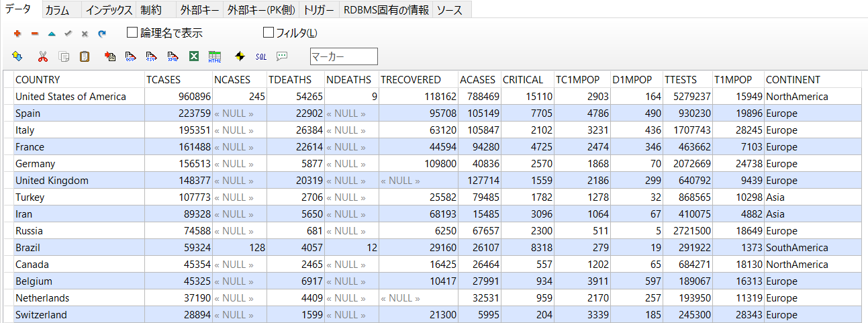Click the import data icon with red arrow
The image size is (868, 323).
tap(110, 56)
